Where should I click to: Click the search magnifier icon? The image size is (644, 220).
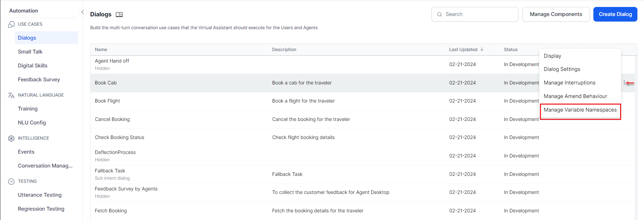point(439,15)
